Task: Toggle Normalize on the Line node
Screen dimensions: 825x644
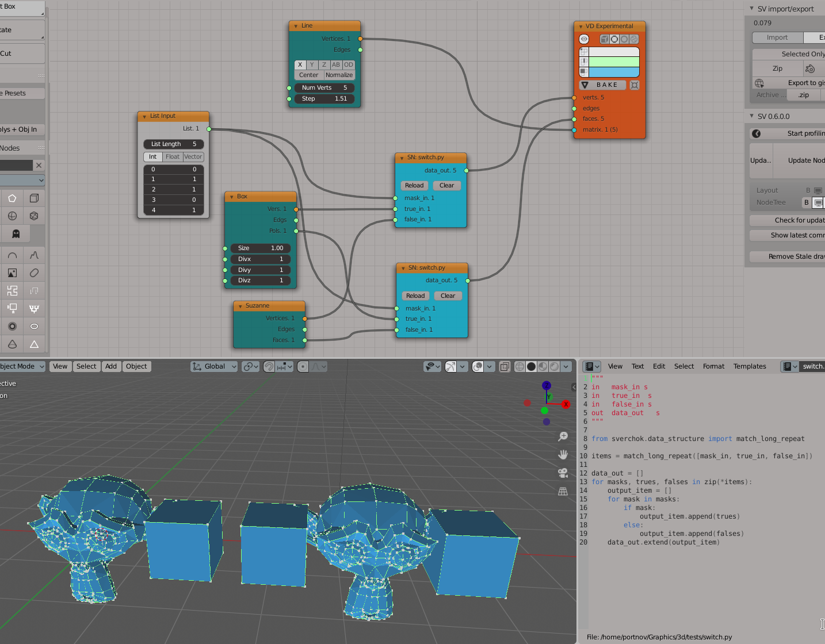Action: 339,75
